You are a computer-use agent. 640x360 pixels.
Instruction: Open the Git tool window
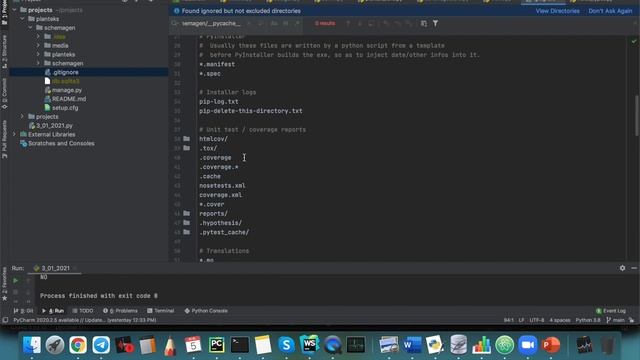(24, 311)
